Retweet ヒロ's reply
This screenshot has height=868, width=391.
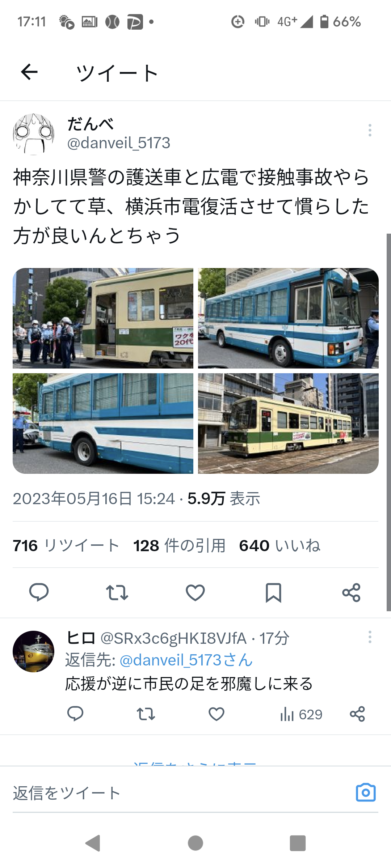pyautogui.click(x=146, y=714)
